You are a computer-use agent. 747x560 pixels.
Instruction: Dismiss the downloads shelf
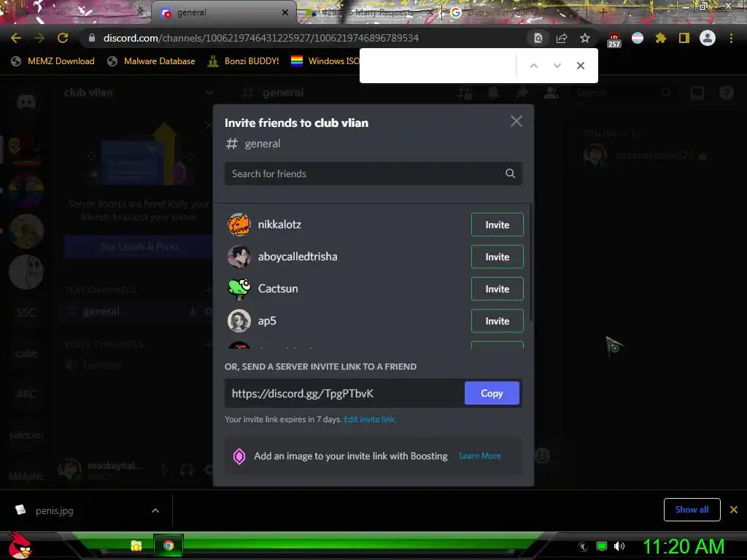[734, 510]
